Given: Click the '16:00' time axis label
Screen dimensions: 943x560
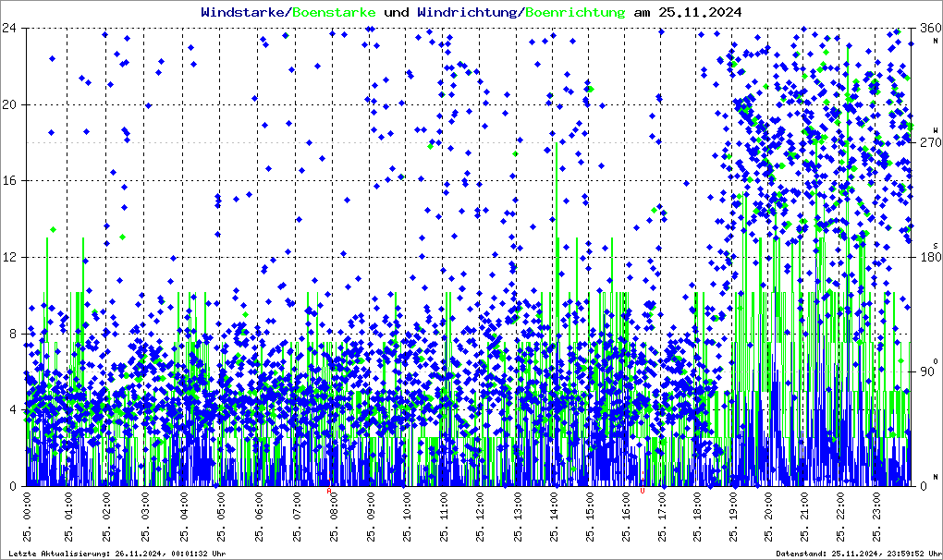Looking at the screenshot, I should click(626, 505).
